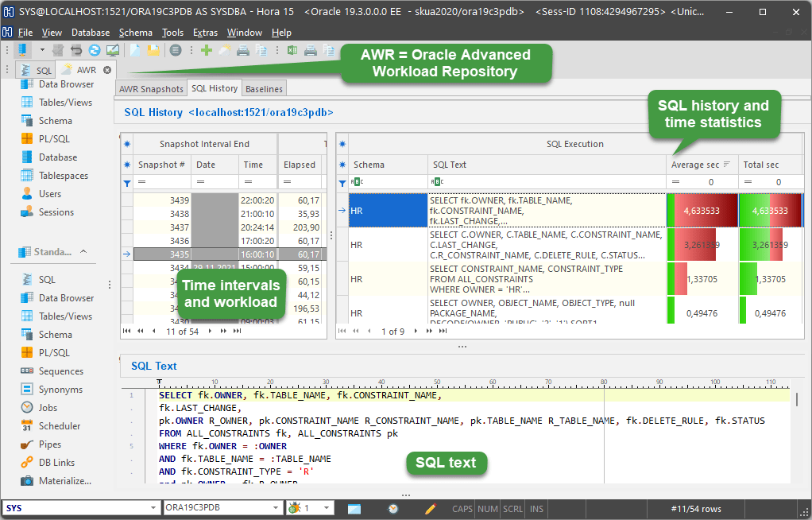Image resolution: width=812 pixels, height=520 pixels.
Task: Click the open folder toolbar icon
Action: coord(153,50)
